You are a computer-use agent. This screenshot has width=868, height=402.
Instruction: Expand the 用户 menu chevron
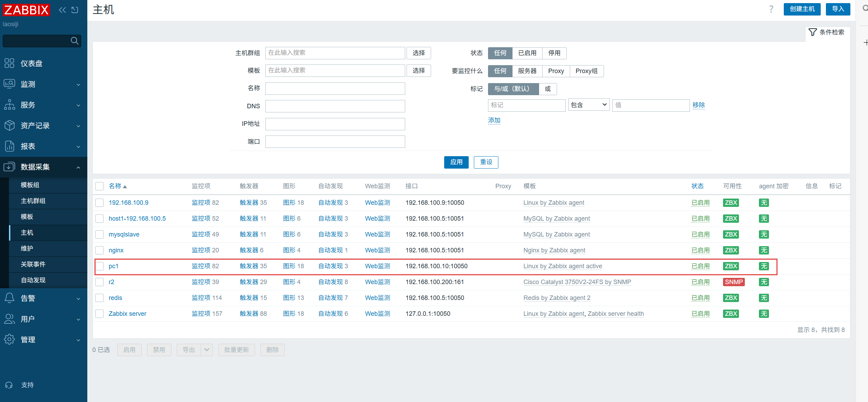pos(78,319)
